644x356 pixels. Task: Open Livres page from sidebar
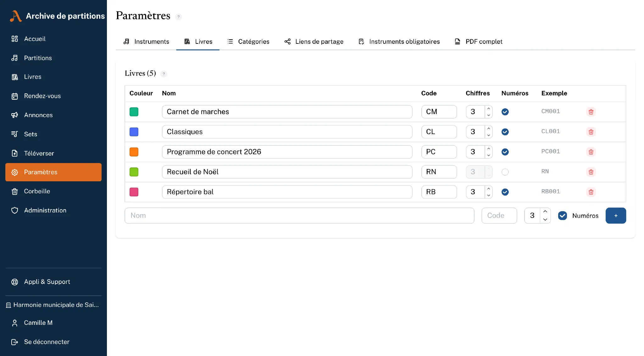(53, 77)
